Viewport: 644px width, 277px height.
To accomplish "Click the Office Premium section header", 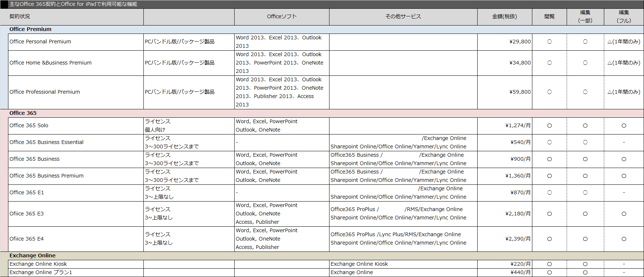I will click(322, 30).
